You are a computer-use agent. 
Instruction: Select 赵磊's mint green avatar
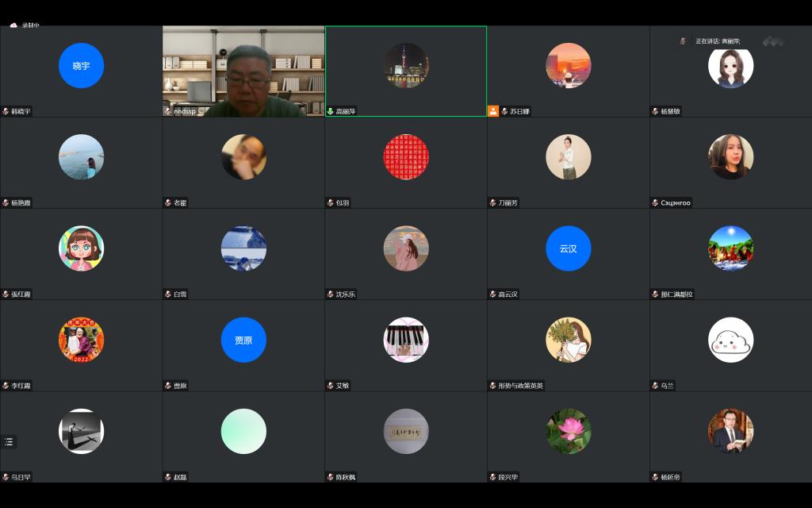(243, 431)
